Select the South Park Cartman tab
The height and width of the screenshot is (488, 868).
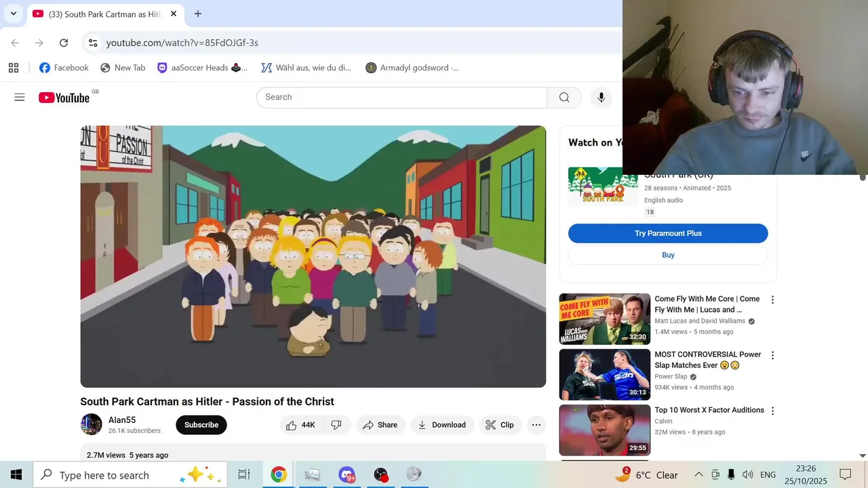[104, 14]
